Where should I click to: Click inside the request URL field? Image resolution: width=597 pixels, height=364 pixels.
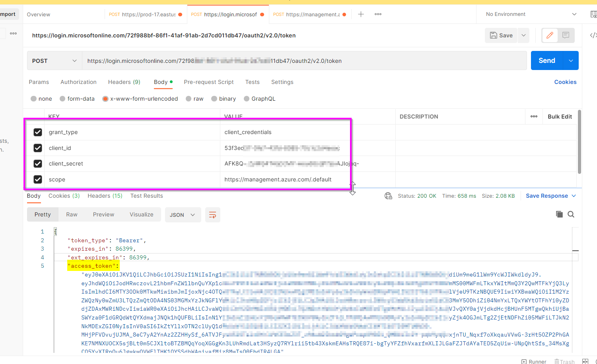pos(278,60)
